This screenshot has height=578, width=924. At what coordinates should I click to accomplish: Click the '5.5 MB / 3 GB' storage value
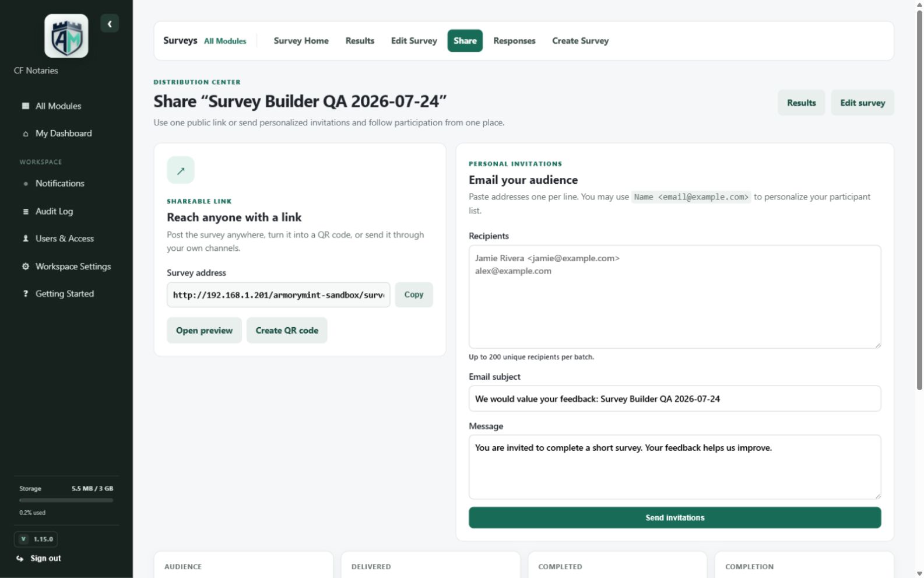pos(92,489)
